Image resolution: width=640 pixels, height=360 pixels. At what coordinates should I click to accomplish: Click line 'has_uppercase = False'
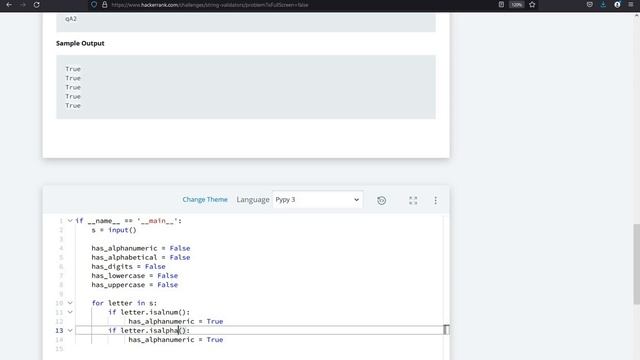tap(135, 285)
